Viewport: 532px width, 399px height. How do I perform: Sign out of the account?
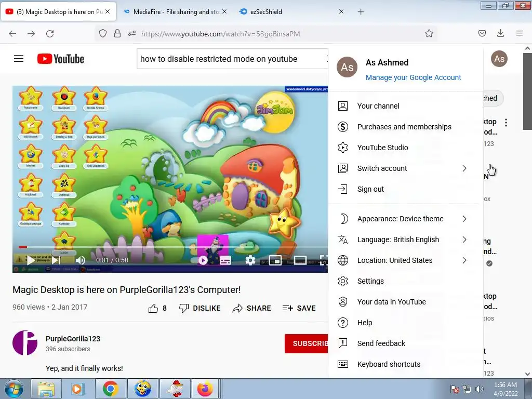pyautogui.click(x=406, y=189)
